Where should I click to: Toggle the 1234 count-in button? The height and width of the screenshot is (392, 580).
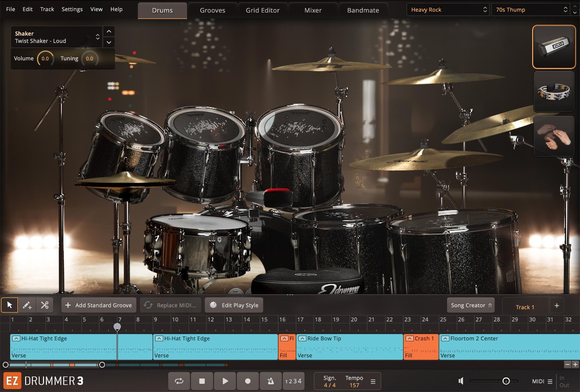pos(293,381)
